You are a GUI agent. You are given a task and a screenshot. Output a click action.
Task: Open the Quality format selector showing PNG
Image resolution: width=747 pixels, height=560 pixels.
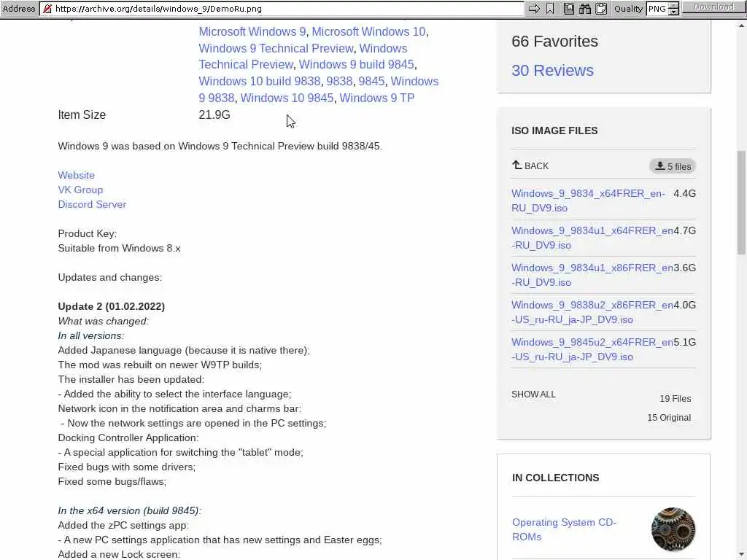(x=657, y=9)
